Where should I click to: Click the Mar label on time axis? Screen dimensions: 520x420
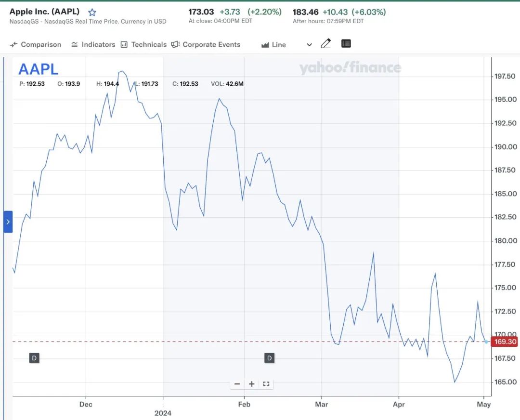point(321,405)
